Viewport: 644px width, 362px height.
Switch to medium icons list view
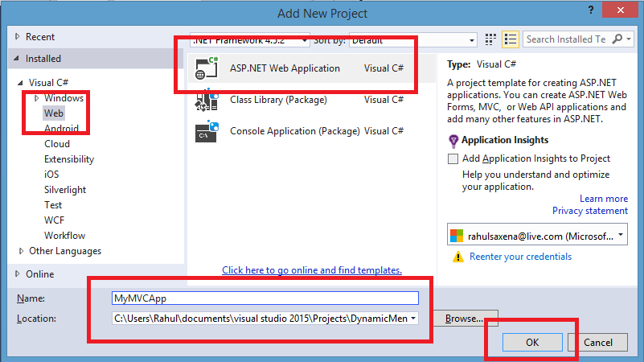[511, 39]
